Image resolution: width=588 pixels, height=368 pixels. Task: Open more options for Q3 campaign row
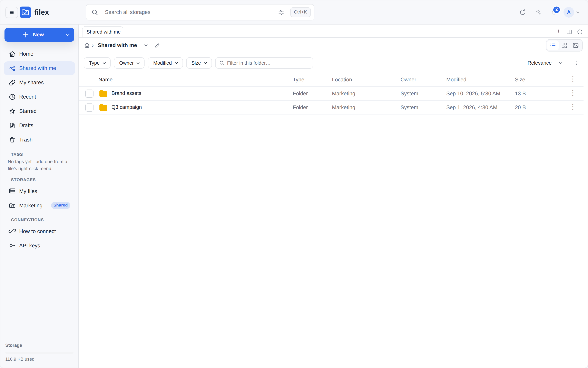click(573, 107)
